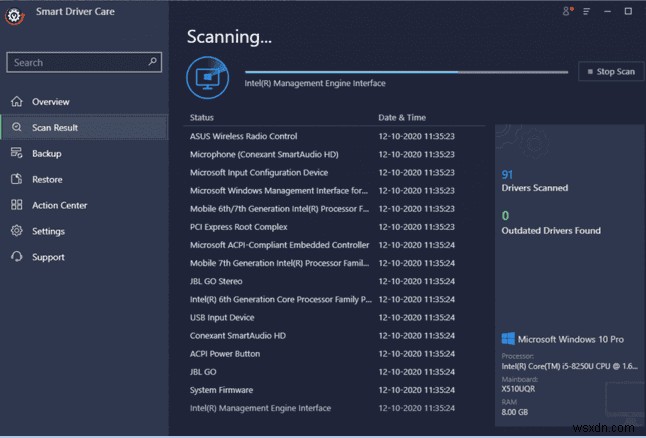The height and width of the screenshot is (438, 646).
Task: Open the hamburger menu in title bar
Action: coord(586,12)
